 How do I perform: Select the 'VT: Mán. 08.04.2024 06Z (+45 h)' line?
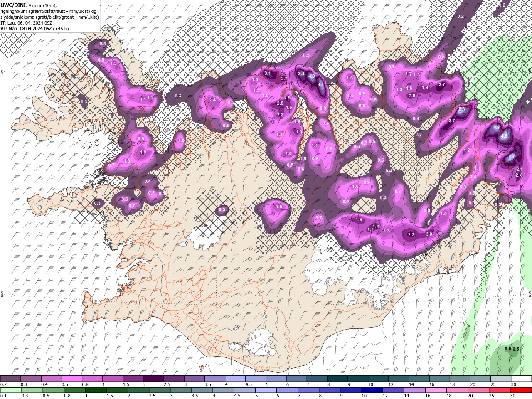coord(35,29)
